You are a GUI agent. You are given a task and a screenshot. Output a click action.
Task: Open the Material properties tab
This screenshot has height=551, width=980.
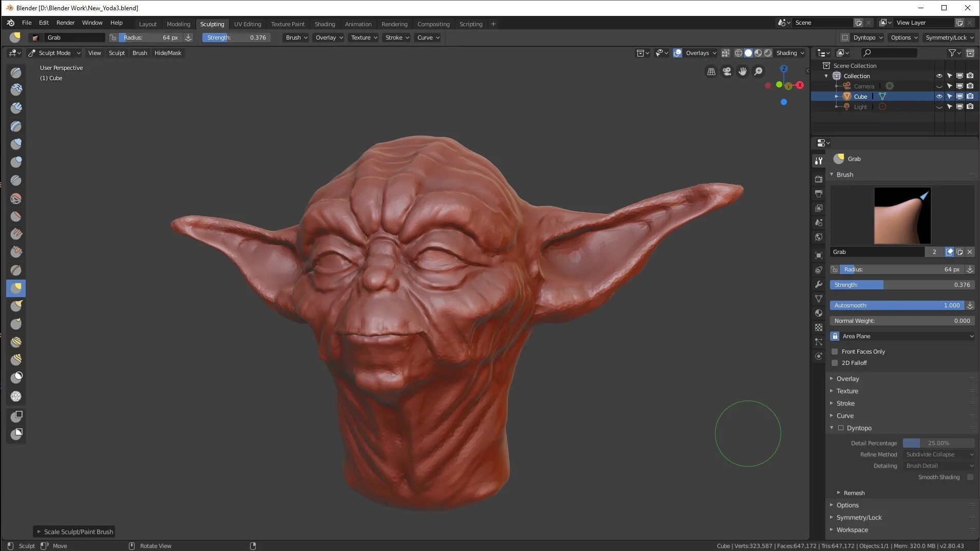[819, 313]
